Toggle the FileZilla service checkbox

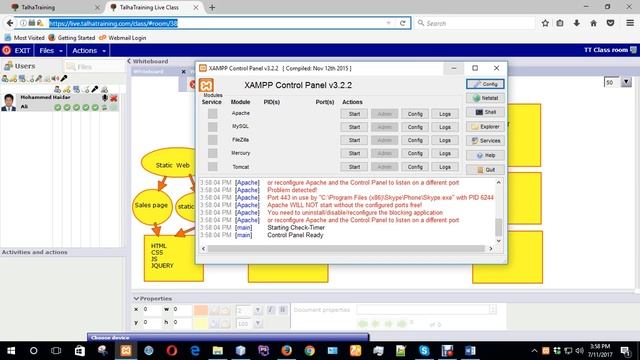coord(212,140)
